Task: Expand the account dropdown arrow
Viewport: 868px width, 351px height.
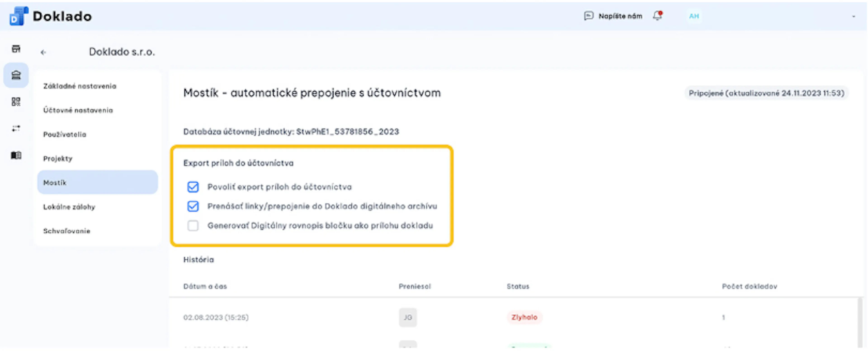Action: pyautogui.click(x=854, y=16)
